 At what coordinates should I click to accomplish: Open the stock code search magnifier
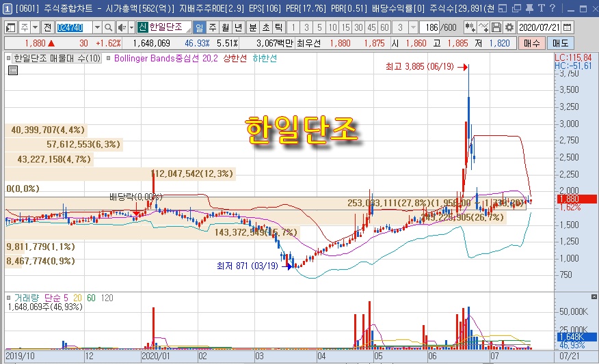108,27
